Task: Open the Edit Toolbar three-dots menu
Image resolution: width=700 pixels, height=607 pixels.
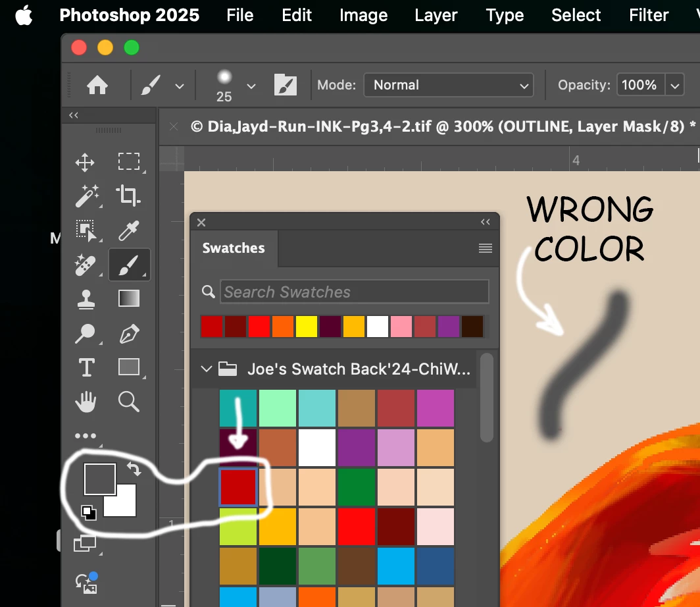Action: point(86,435)
